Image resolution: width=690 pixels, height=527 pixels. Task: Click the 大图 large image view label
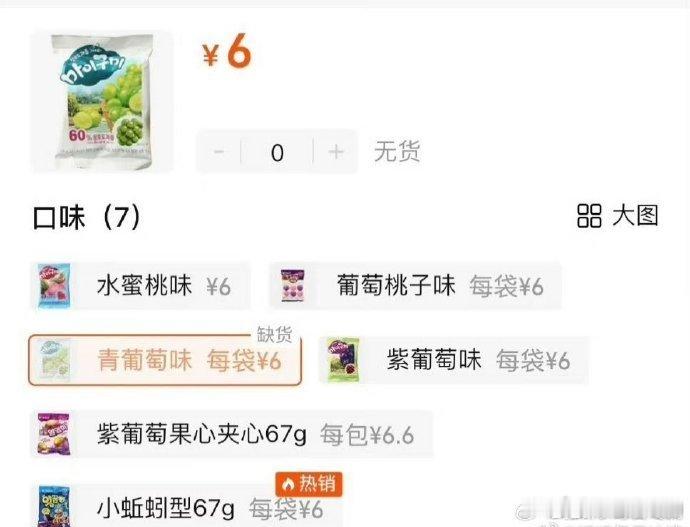coord(635,216)
